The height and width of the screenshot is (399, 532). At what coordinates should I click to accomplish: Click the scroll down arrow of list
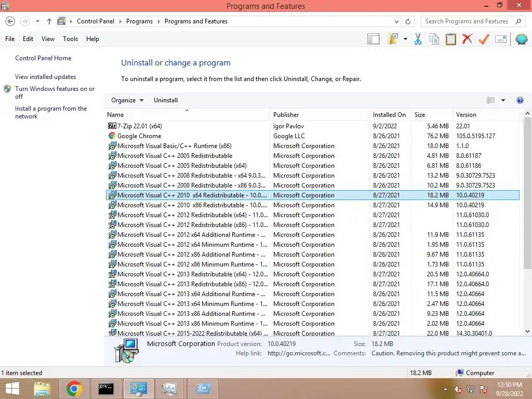click(527, 331)
